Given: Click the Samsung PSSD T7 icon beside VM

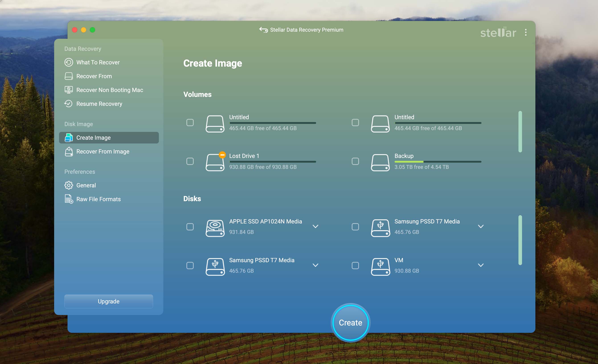Looking at the screenshot, I should (215, 267).
